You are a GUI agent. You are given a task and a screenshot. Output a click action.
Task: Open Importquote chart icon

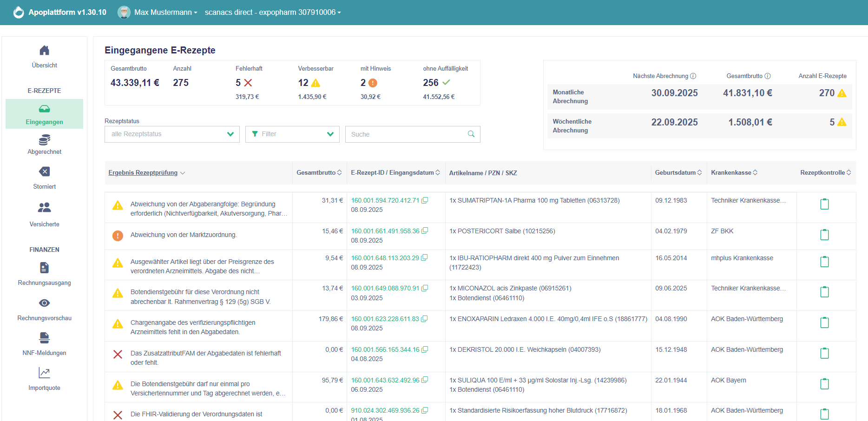44,373
